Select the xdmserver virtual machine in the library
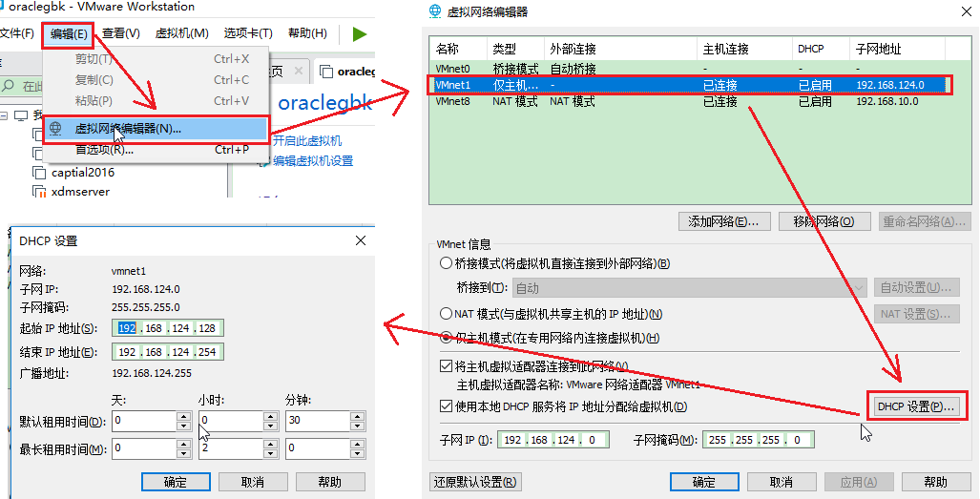Viewport: 980px width, 499px height. (80, 192)
